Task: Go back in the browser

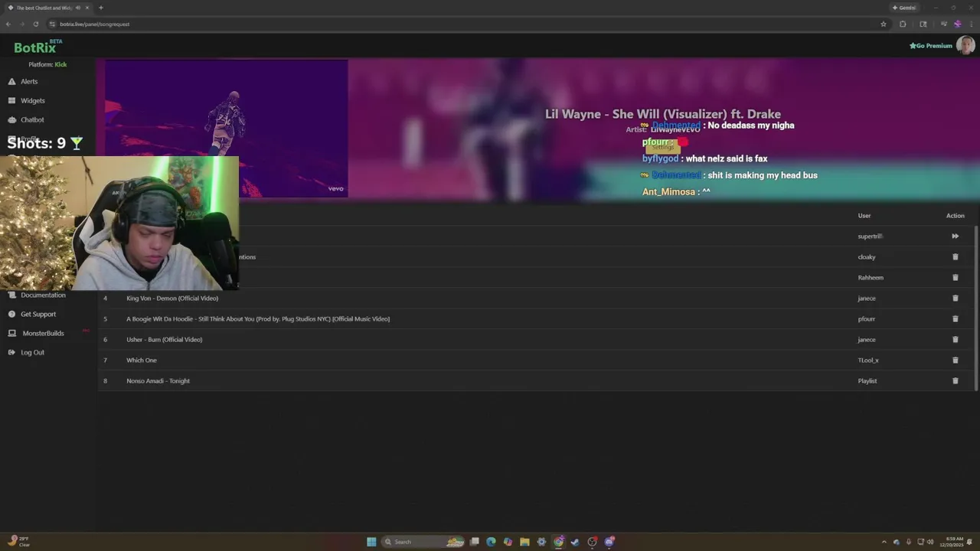Action: coord(8,24)
